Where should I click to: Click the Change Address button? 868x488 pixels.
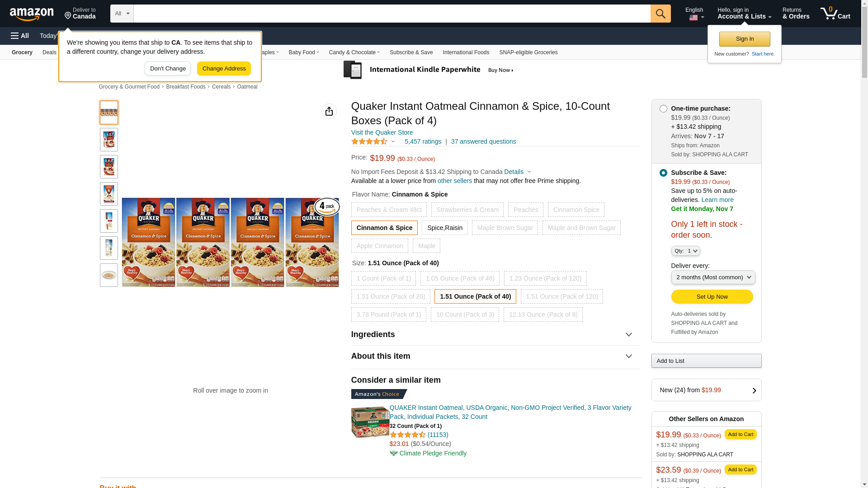point(224,69)
